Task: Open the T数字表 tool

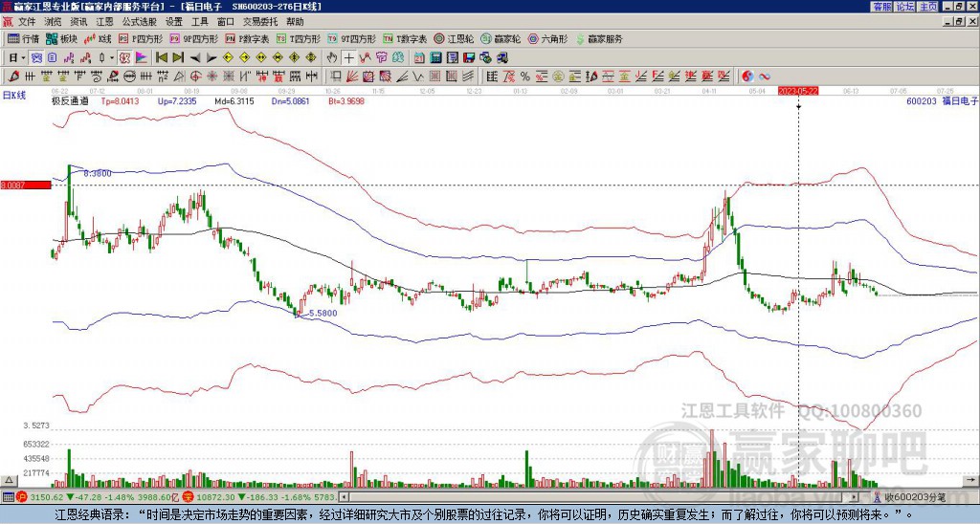Action: click(x=405, y=38)
